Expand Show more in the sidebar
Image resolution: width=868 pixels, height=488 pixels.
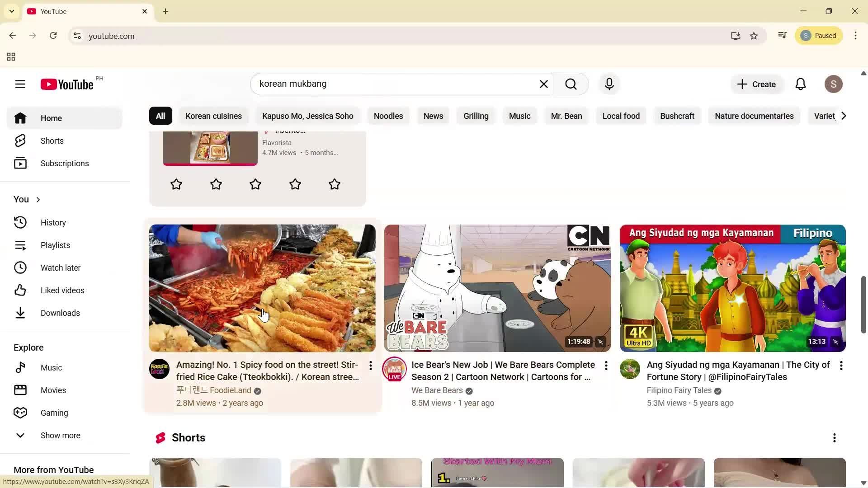60,435
